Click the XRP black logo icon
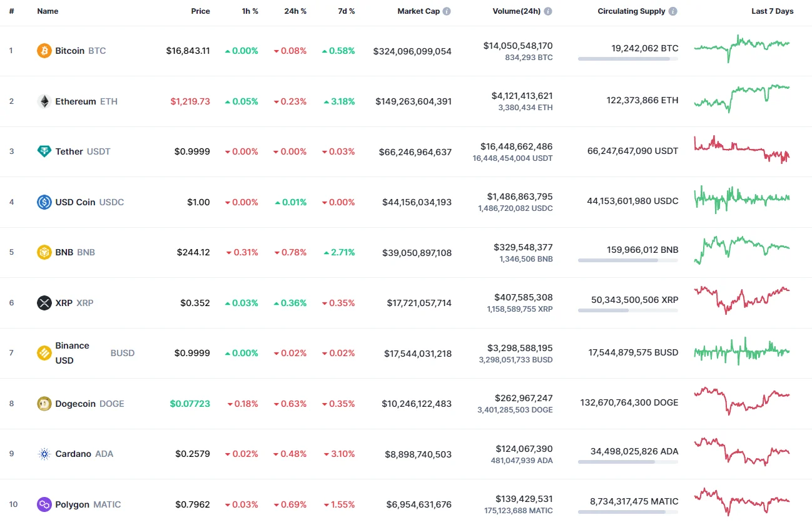 click(x=44, y=302)
